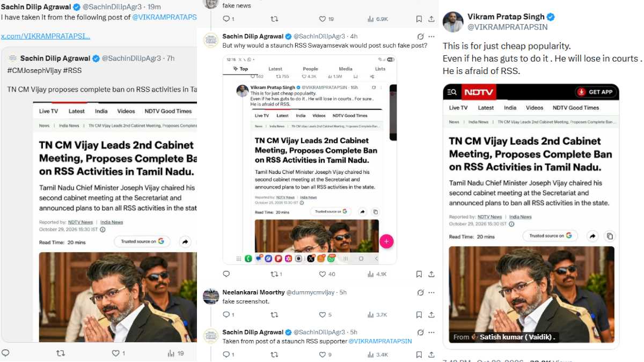Open more options on Neelankarai Moorthy's tweet

[x=432, y=292]
